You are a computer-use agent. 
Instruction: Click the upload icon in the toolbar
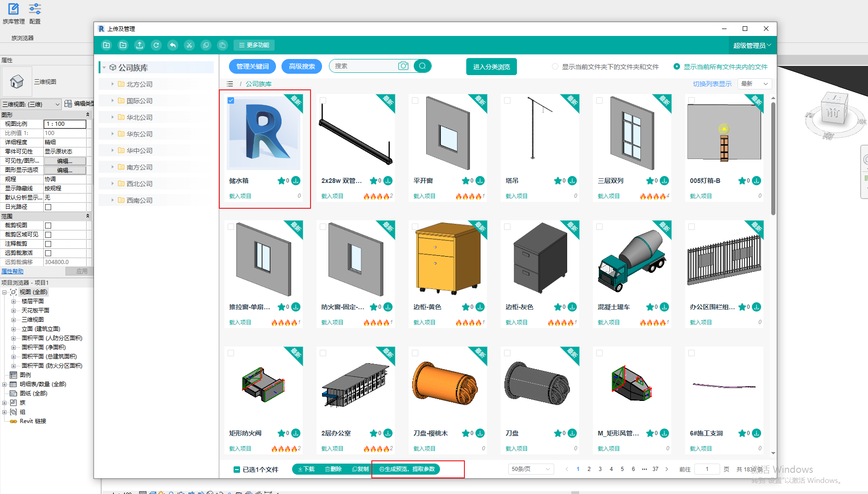140,45
